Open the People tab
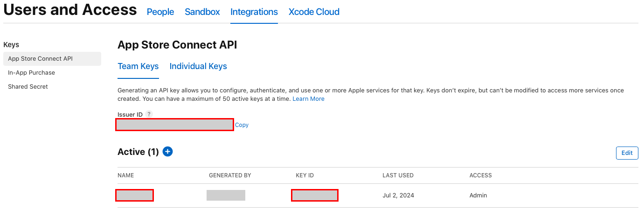The image size is (644, 217). pyautogui.click(x=160, y=12)
